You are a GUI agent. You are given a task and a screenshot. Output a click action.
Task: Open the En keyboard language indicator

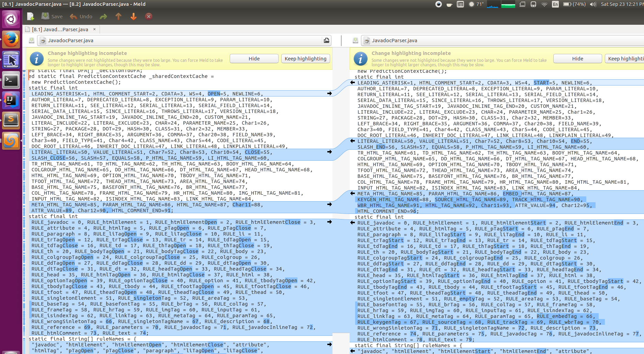pos(555,4)
